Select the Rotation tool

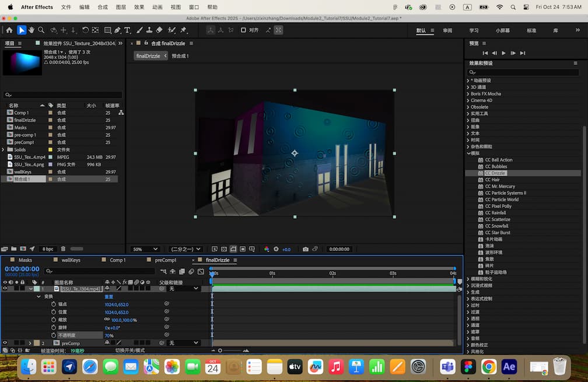(85, 30)
